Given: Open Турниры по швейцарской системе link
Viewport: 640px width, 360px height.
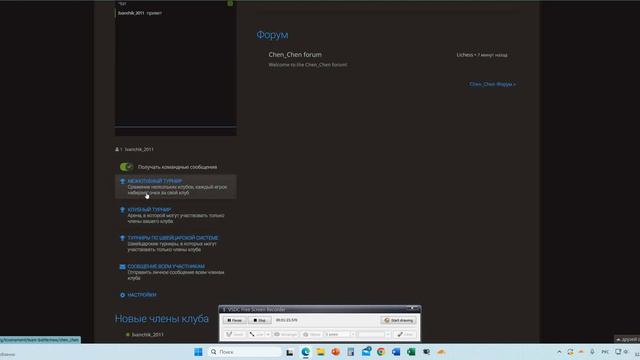Looking at the screenshot, I should [173, 238].
